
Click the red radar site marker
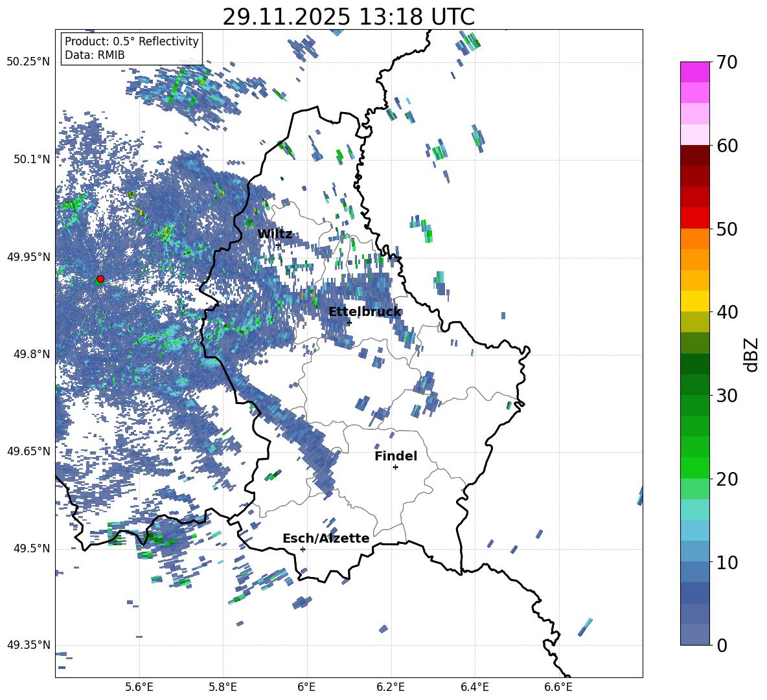point(100,279)
